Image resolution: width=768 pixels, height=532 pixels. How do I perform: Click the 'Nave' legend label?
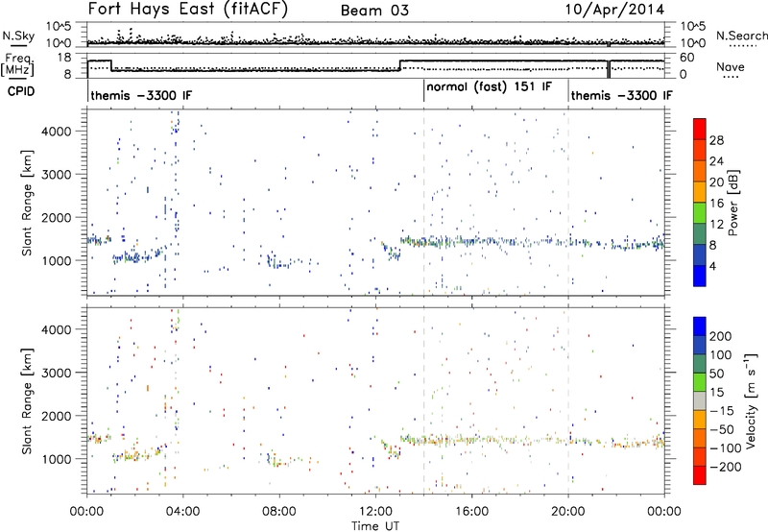click(x=730, y=66)
